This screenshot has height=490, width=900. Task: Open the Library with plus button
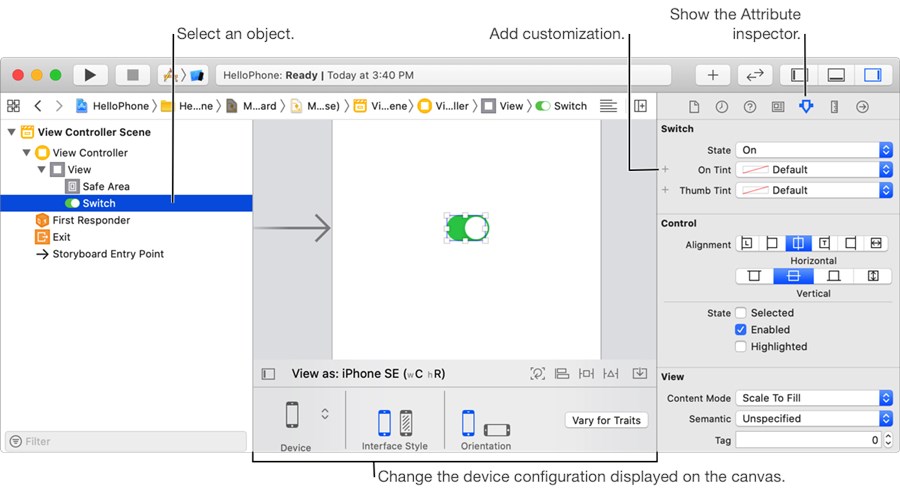click(x=712, y=75)
